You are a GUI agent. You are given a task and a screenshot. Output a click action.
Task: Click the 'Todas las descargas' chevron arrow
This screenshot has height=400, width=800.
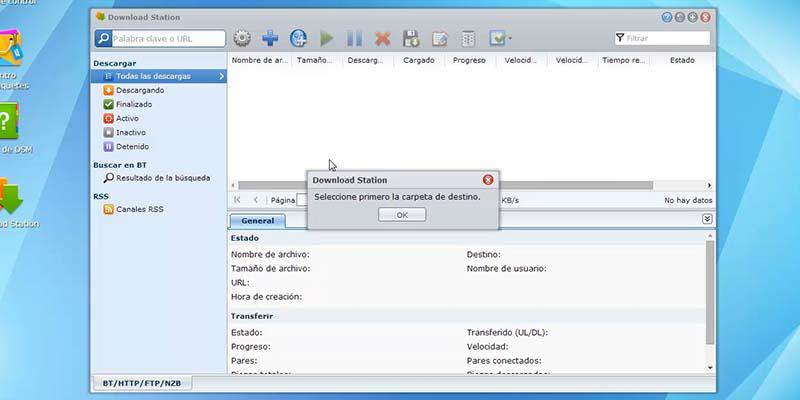coord(221,76)
